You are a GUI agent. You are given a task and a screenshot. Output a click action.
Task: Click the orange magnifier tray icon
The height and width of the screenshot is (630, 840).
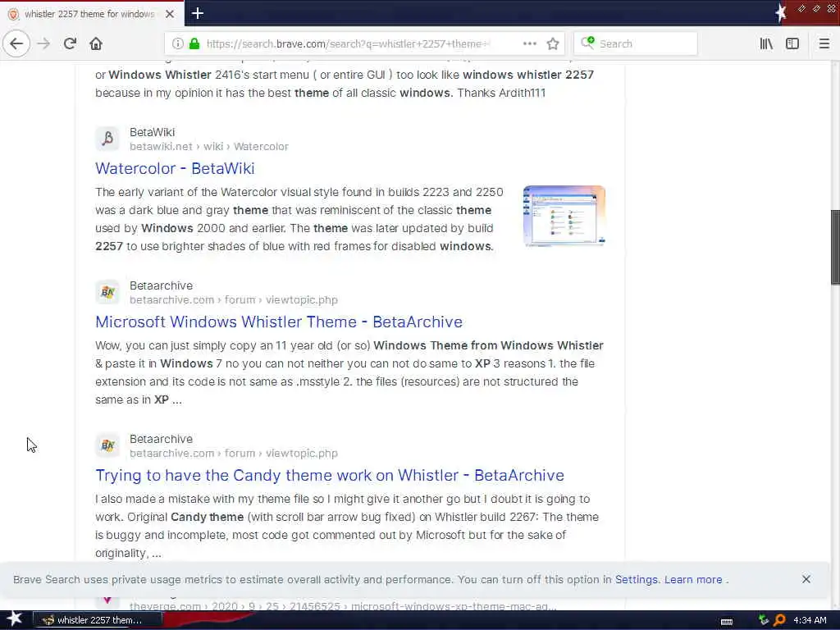coord(779,620)
